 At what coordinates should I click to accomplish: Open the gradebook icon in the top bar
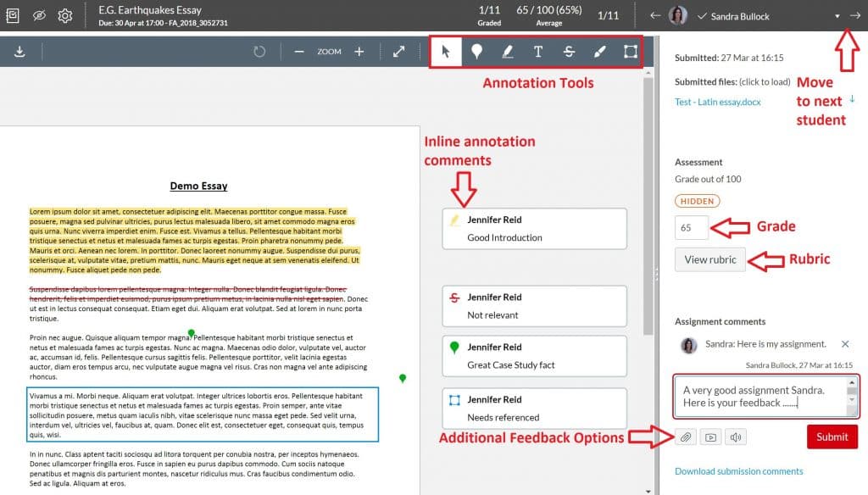pyautogui.click(x=12, y=15)
